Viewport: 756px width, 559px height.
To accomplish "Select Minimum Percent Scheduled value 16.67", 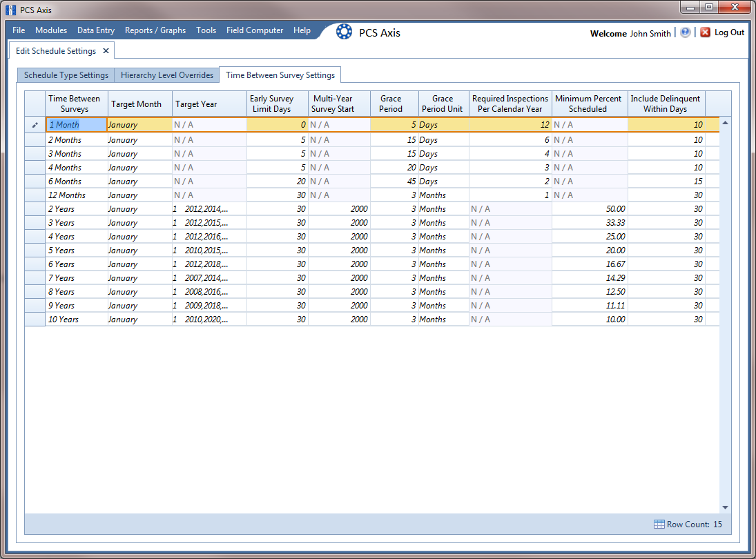I will (x=590, y=264).
